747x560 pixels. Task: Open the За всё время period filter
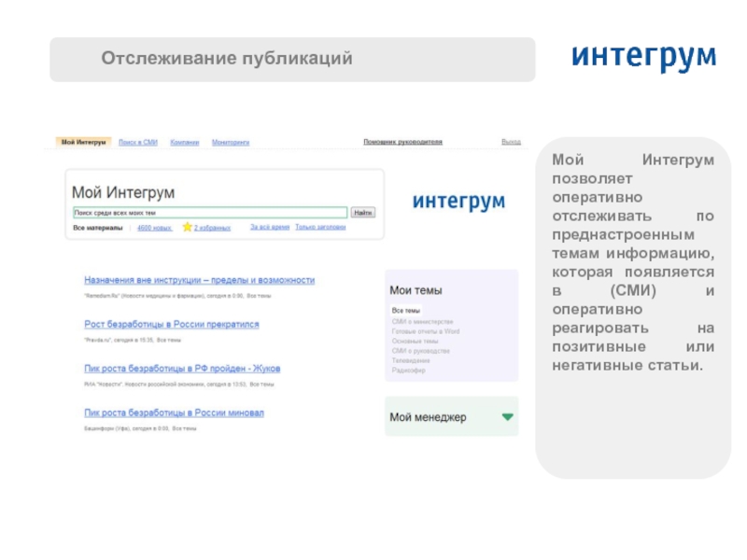click(x=268, y=227)
